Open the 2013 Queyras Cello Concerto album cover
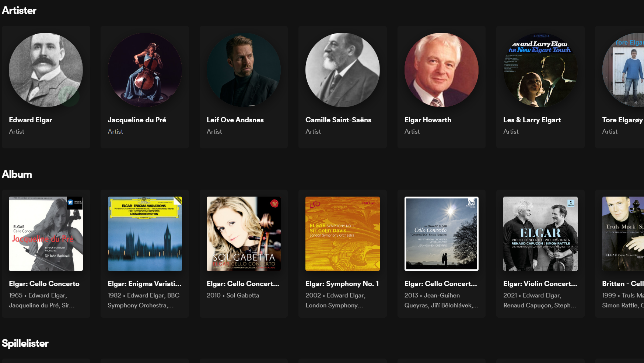Image resolution: width=644 pixels, height=363 pixels. [x=441, y=234]
